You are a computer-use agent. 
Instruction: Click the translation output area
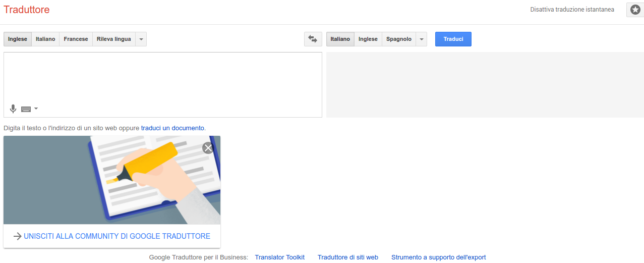tap(485, 85)
